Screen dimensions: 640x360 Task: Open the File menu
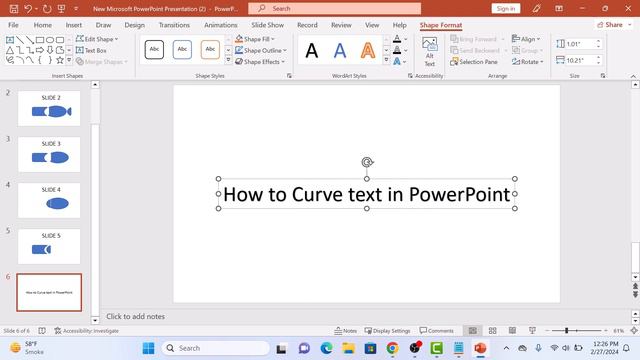tap(13, 25)
